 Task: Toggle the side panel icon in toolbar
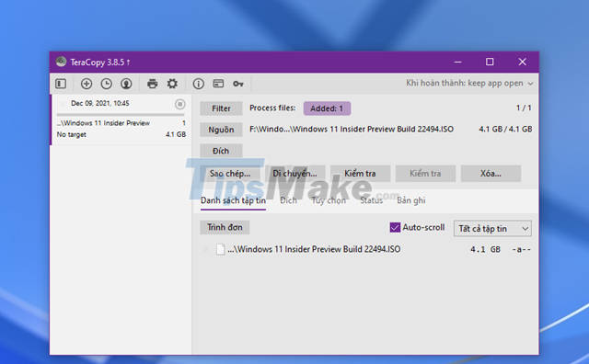coord(61,84)
